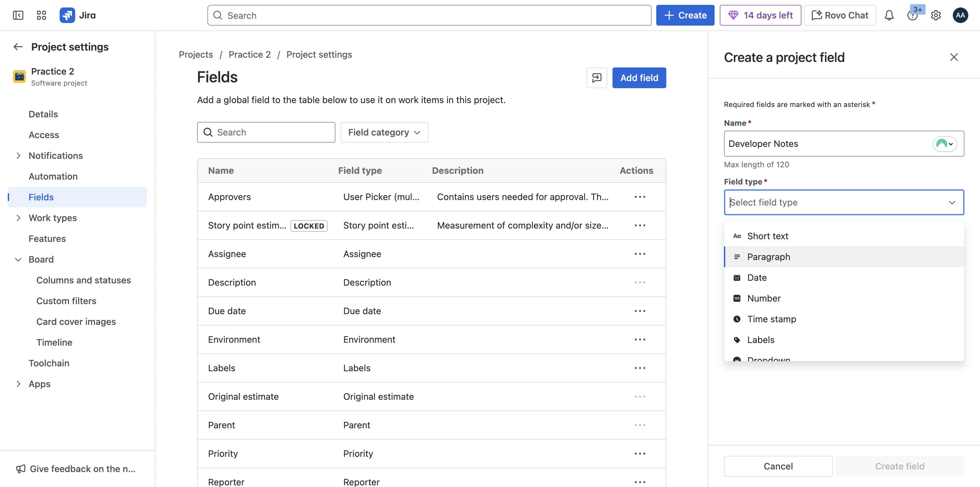Open actions menu for Assignee row
The image size is (980, 487).
click(x=639, y=254)
